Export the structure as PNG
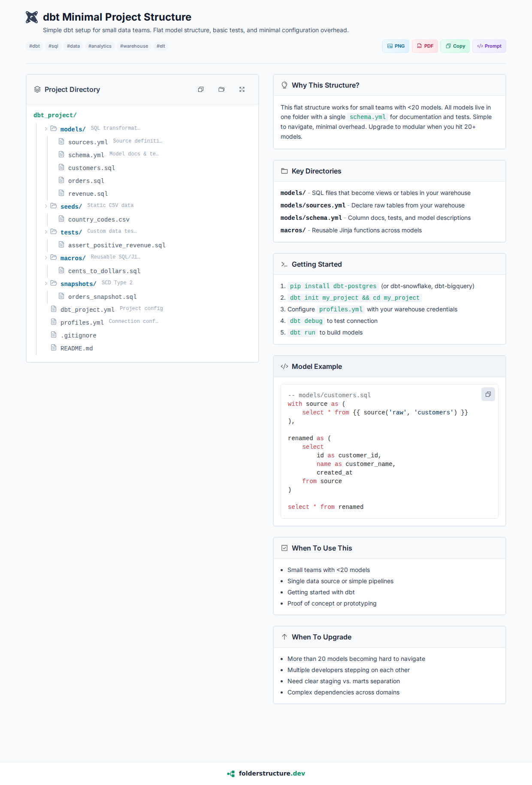The width and height of the screenshot is (532, 785). coord(396,46)
